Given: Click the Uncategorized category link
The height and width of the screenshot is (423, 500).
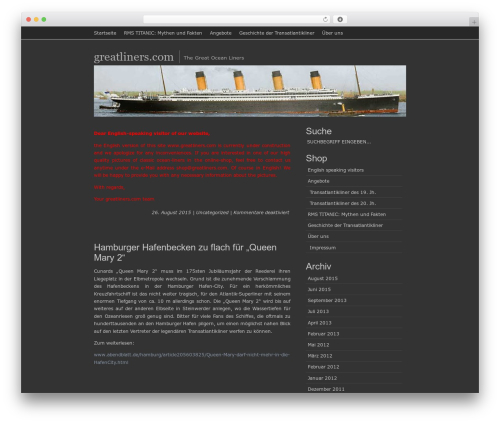Looking at the screenshot, I should [212, 212].
